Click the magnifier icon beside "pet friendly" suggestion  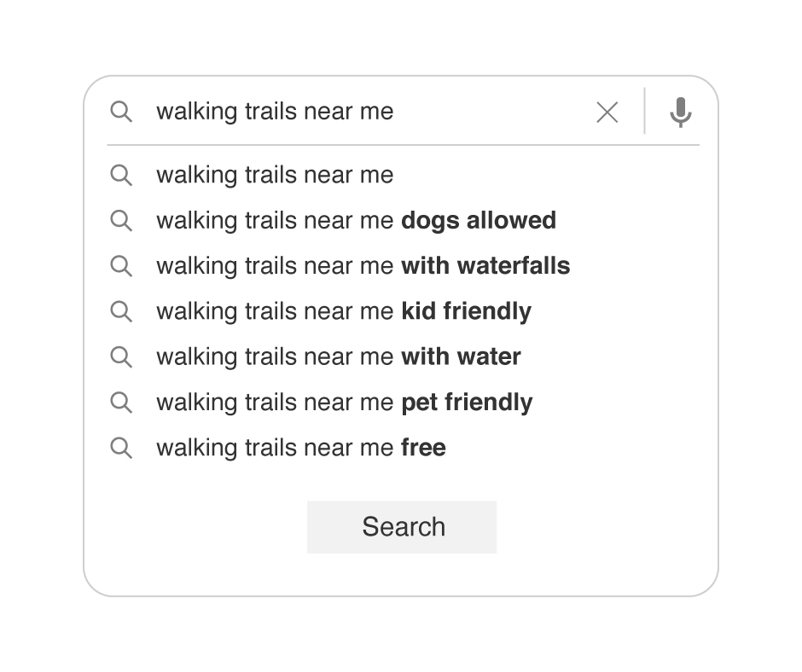pyautogui.click(x=121, y=403)
